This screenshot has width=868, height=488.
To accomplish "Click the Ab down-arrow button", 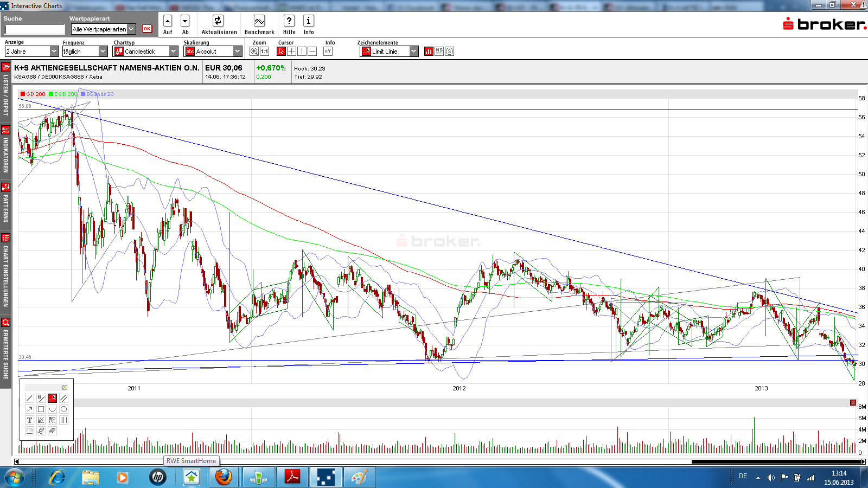I will coord(185,21).
